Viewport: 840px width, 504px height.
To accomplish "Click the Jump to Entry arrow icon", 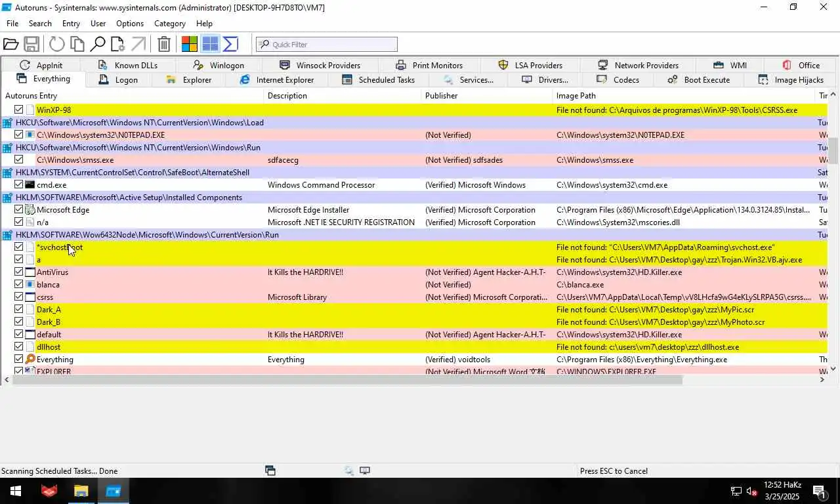I will click(138, 45).
